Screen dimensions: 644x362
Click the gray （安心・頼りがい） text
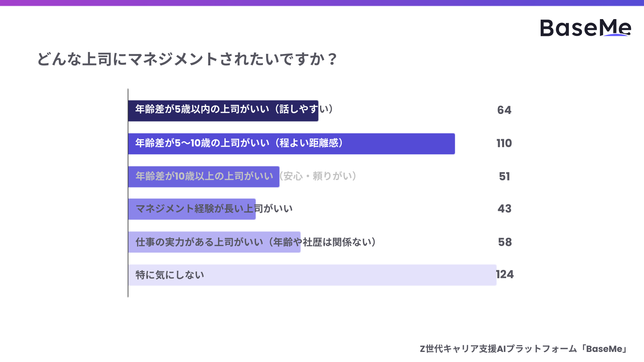tap(318, 176)
